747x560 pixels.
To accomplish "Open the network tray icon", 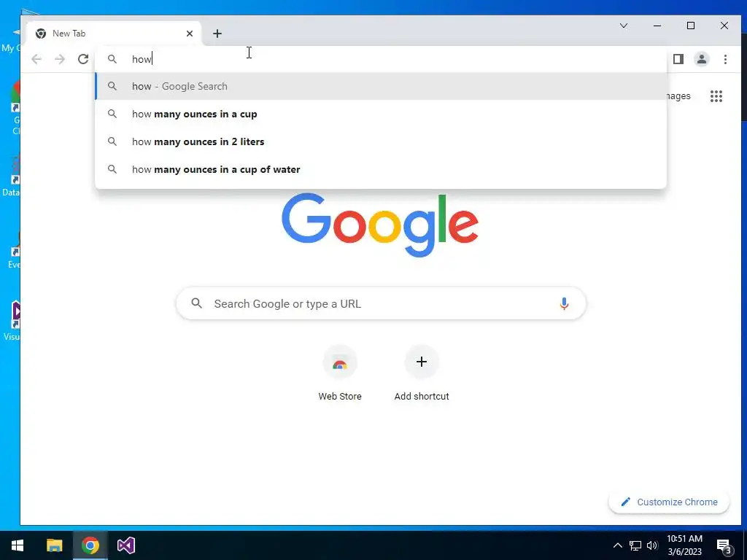I will [x=635, y=545].
